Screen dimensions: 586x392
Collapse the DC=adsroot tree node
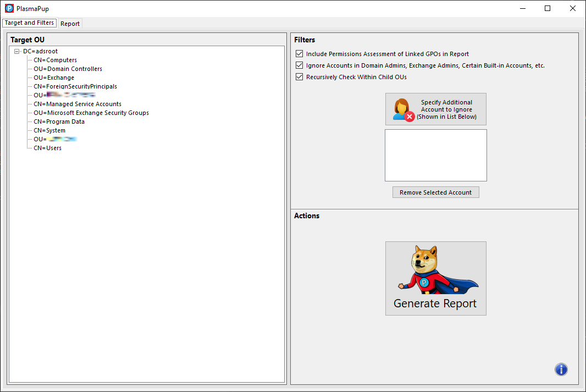(x=17, y=51)
